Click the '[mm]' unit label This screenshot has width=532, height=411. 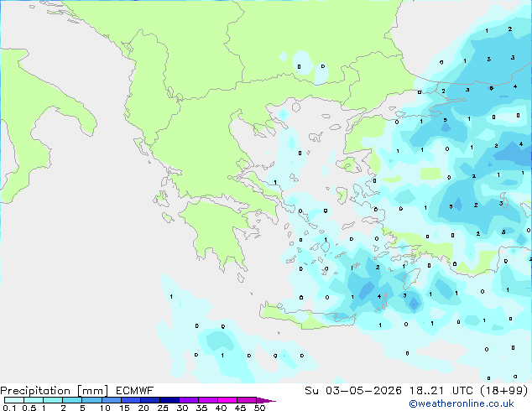tap(92, 391)
